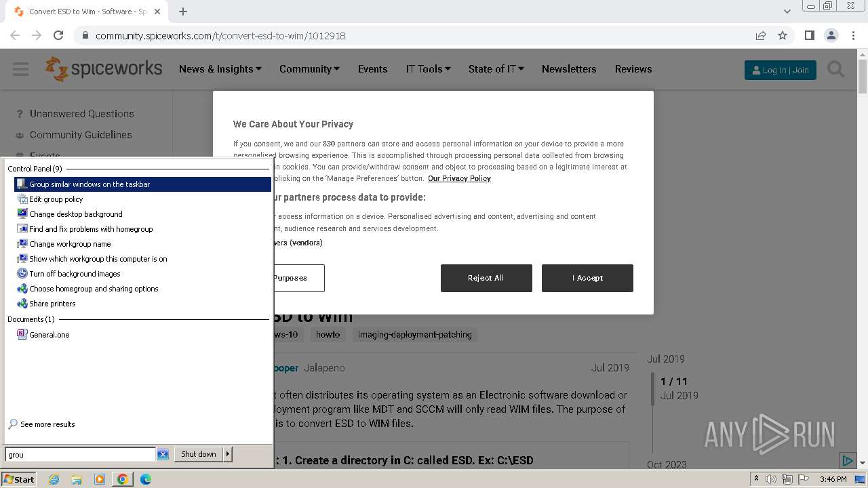Open Microsoft Edge from the taskbar
868x488 pixels.
pyautogui.click(x=145, y=479)
